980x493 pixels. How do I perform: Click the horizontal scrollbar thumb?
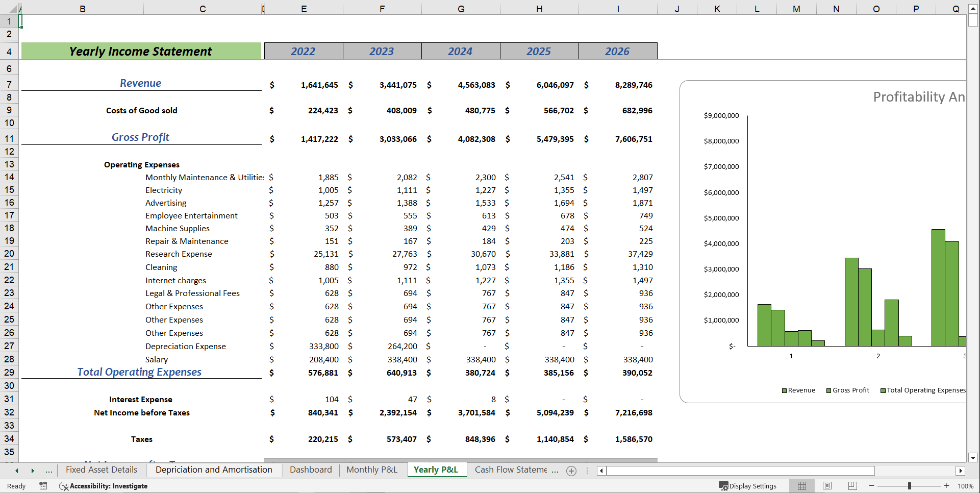click(x=740, y=471)
